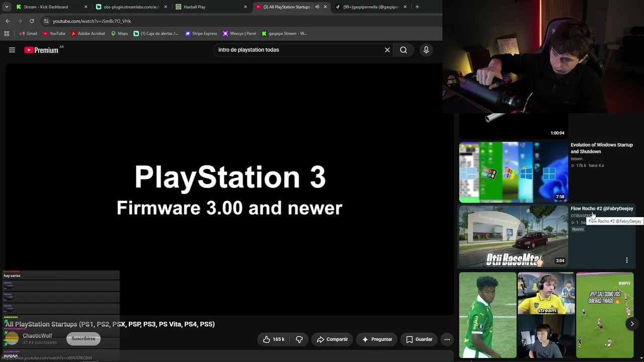Open the Evolution of Windows Startup thumbnail
Viewport: 644px width, 362px height.
[514, 172]
